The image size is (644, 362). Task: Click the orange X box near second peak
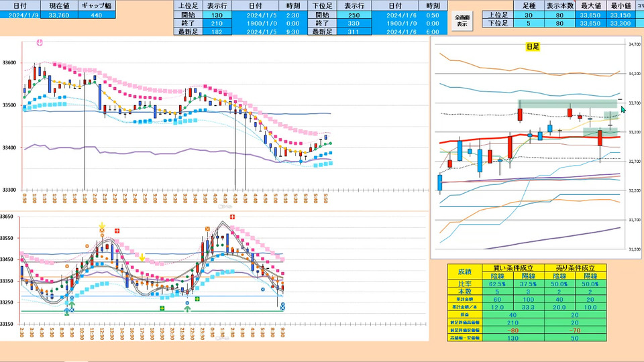tap(207, 229)
